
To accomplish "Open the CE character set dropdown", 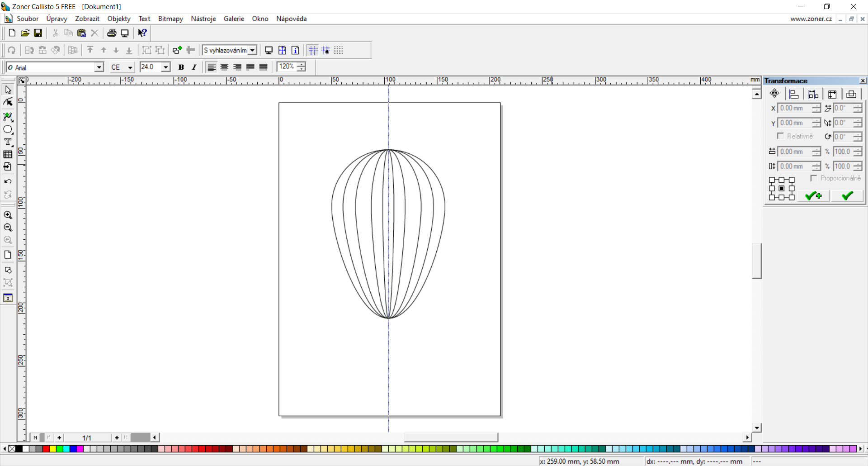I will click(x=130, y=67).
